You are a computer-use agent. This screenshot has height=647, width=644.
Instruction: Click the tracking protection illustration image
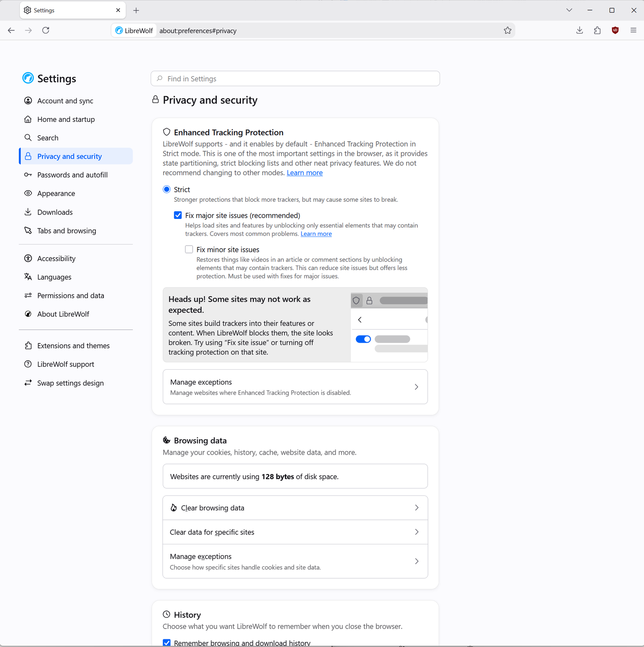point(389,328)
